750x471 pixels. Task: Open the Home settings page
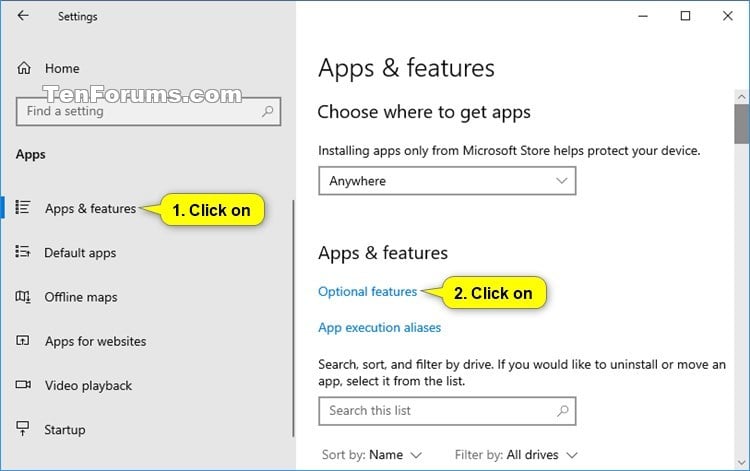(62, 68)
